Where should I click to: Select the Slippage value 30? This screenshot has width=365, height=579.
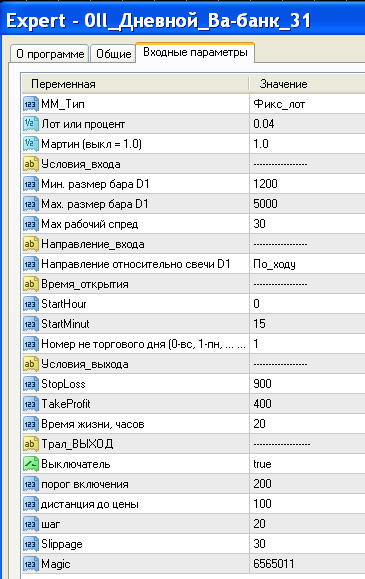259,544
